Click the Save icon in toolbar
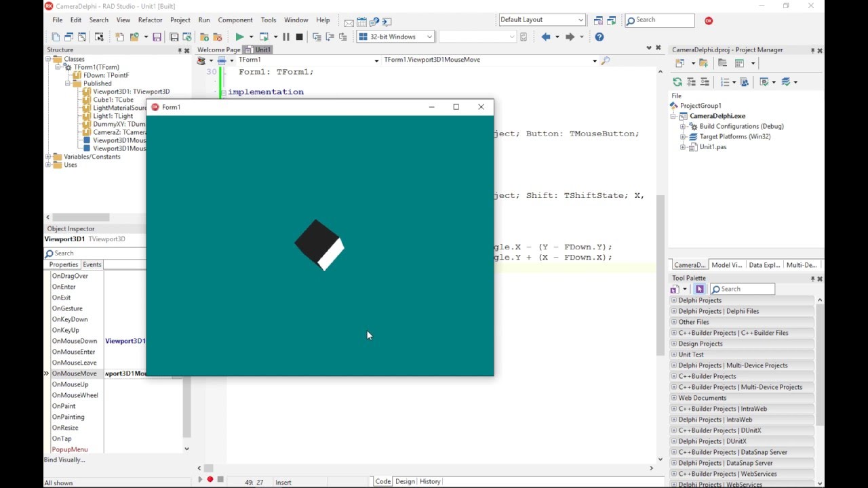868x488 pixels. coord(157,37)
